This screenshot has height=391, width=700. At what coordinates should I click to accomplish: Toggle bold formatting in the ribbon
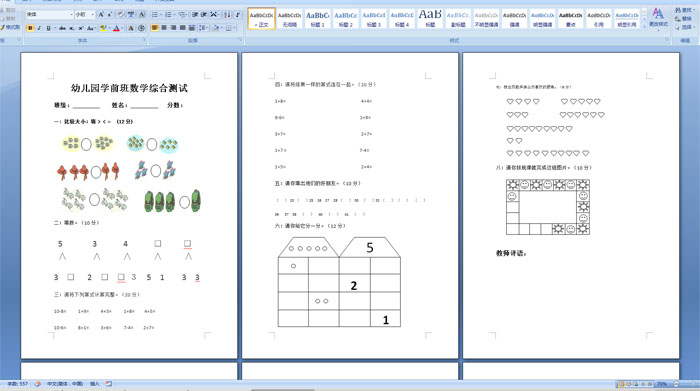30,28
